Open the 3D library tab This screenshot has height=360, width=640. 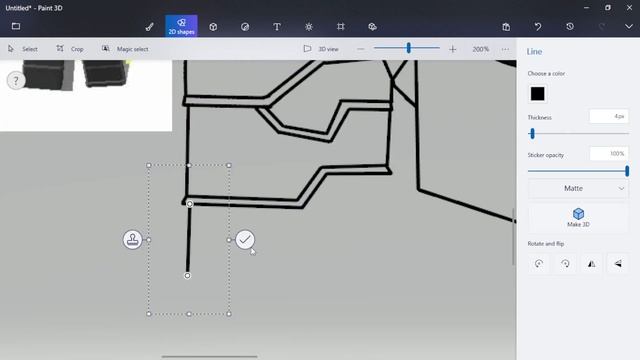[372, 27]
